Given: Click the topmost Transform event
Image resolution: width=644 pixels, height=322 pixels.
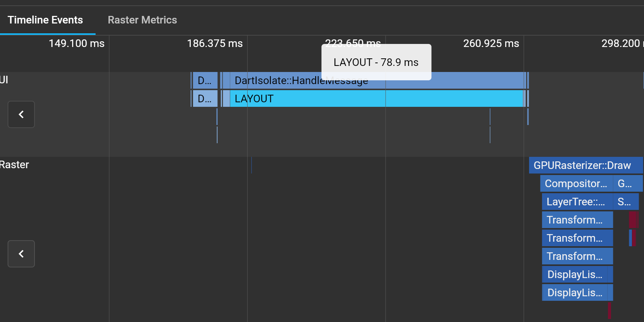Looking at the screenshot, I should (x=577, y=220).
